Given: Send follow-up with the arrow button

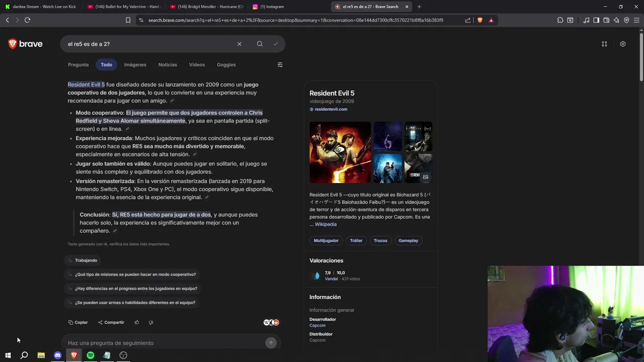Looking at the screenshot, I should point(271,343).
